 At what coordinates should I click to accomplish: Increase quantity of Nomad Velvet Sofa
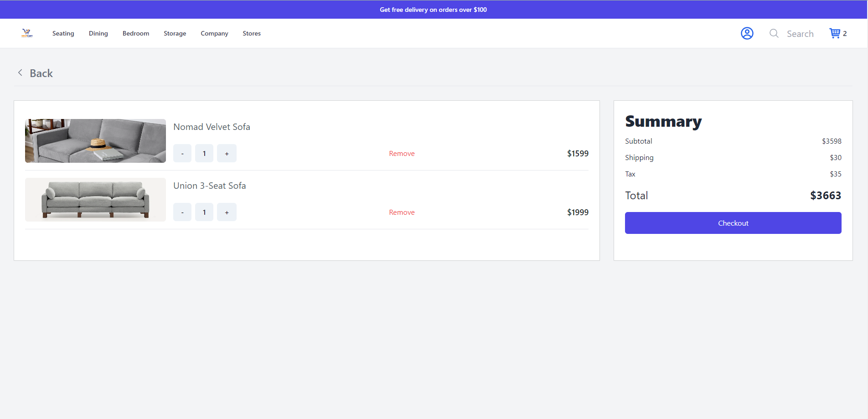point(227,153)
